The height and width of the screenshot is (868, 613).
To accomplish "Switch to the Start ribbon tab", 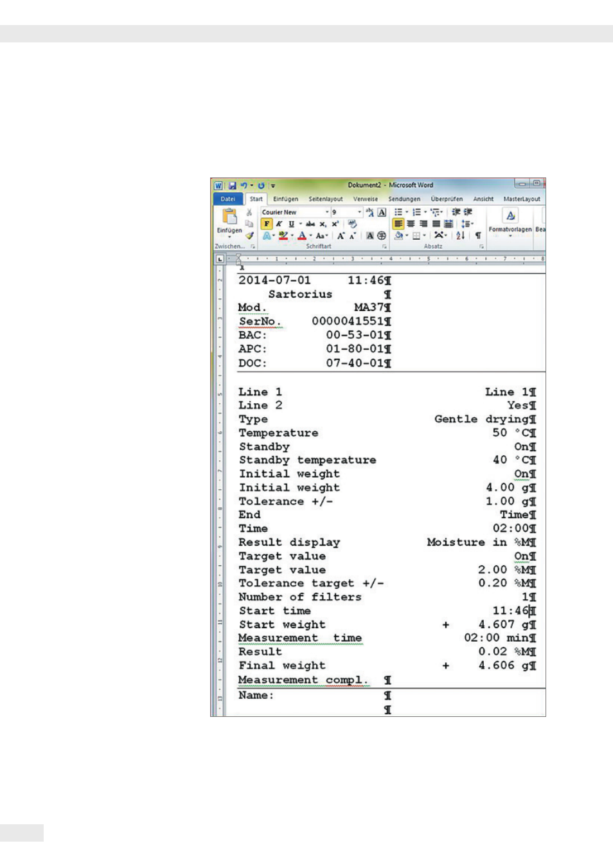I will click(x=256, y=199).
